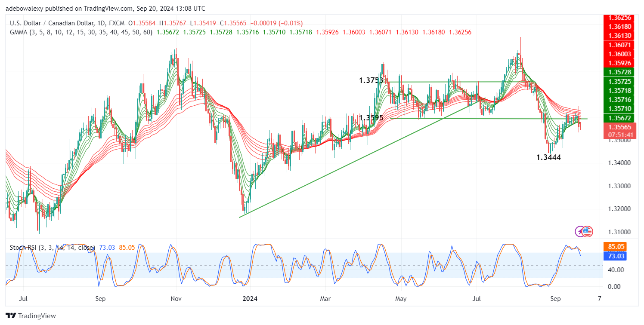
Task: Click the 1.33000 price scale value
Action: [x=619, y=186]
